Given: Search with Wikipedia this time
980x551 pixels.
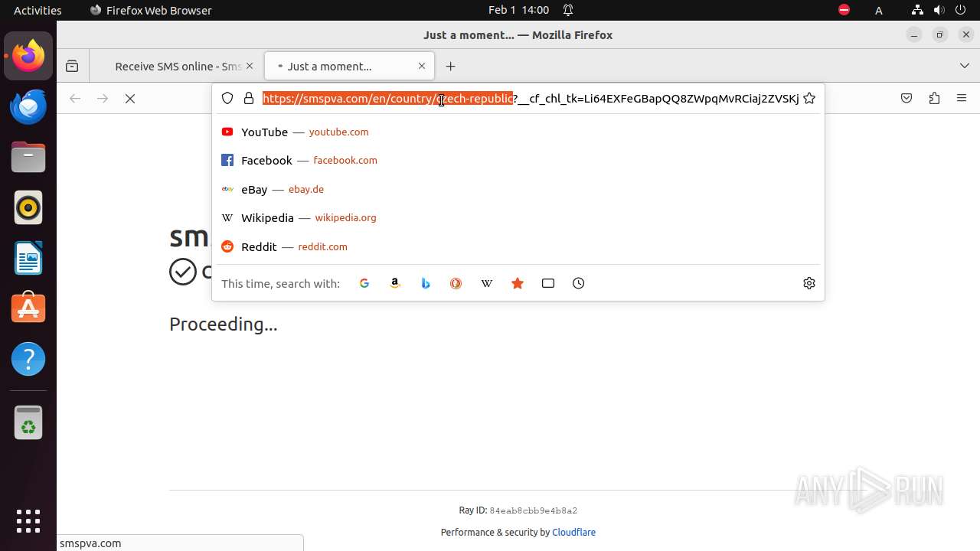Looking at the screenshot, I should 487,283.
